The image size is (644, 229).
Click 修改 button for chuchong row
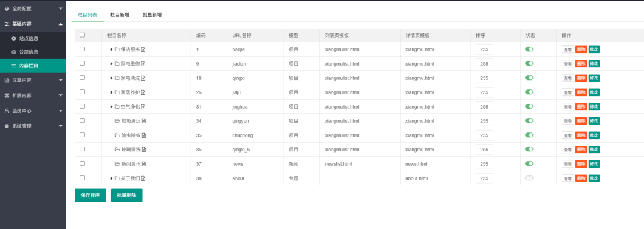pyautogui.click(x=594, y=135)
